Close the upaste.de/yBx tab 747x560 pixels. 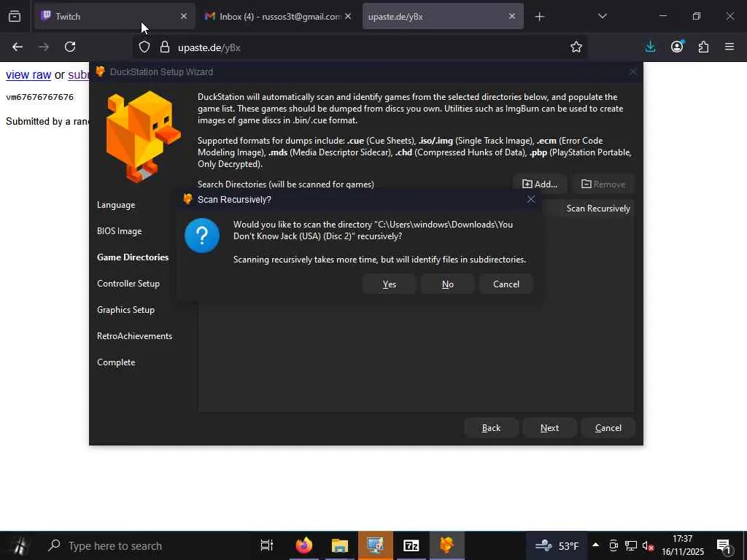(x=511, y=16)
